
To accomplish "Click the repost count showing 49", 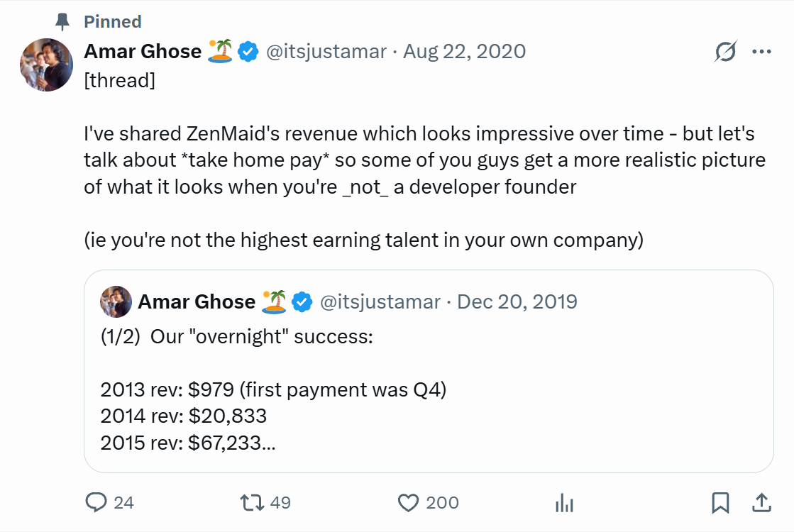I will click(x=280, y=503).
